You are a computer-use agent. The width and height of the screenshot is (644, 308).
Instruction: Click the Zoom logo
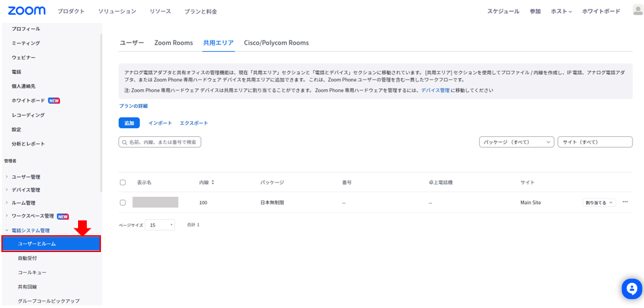(27, 11)
